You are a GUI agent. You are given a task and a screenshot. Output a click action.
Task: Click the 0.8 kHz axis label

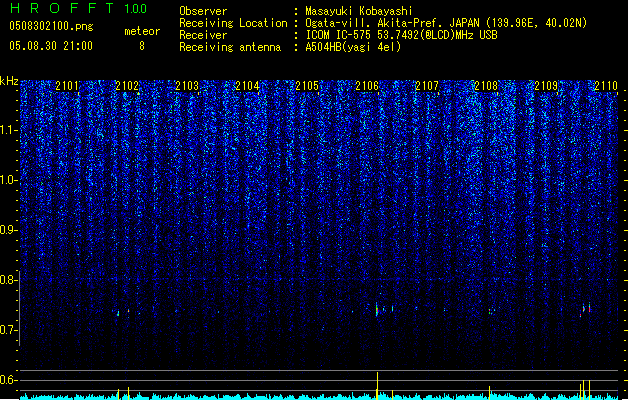coord(8,280)
